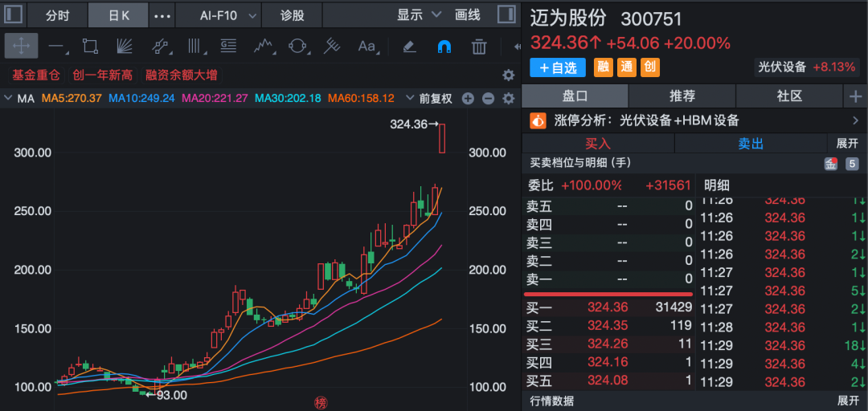Select the wave pattern drawing tool
This screenshot has height=411, width=868.
pos(262,46)
